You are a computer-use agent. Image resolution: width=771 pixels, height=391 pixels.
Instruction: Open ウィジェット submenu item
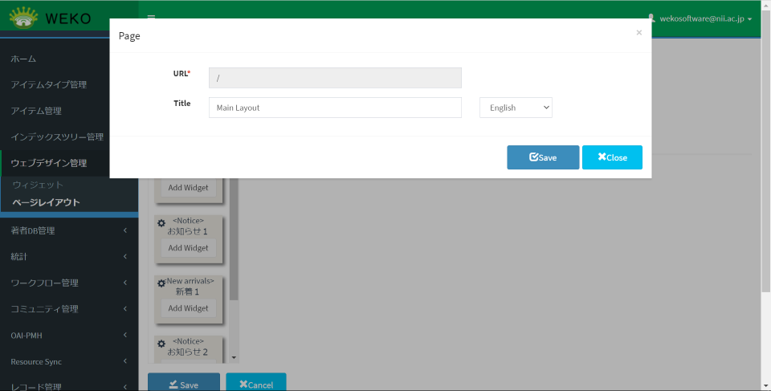38,185
